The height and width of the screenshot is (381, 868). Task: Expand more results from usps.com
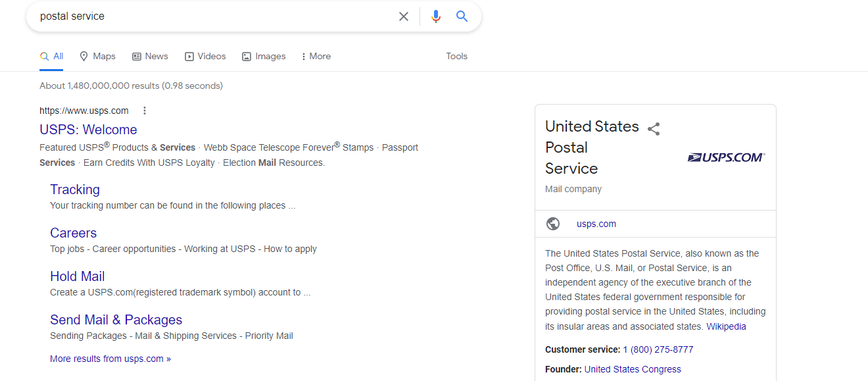click(x=110, y=359)
